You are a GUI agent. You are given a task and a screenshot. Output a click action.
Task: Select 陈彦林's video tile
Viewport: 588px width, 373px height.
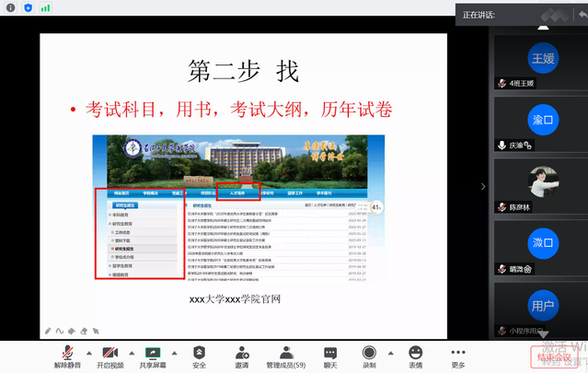pos(541,185)
